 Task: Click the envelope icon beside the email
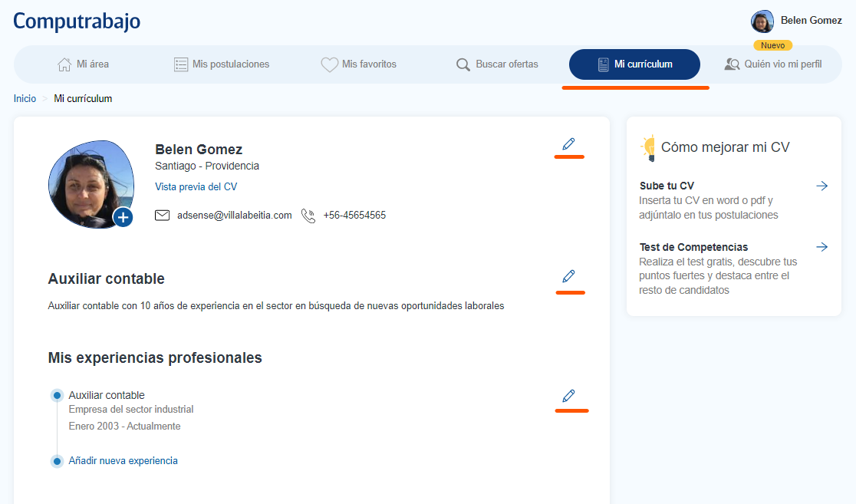(162, 216)
